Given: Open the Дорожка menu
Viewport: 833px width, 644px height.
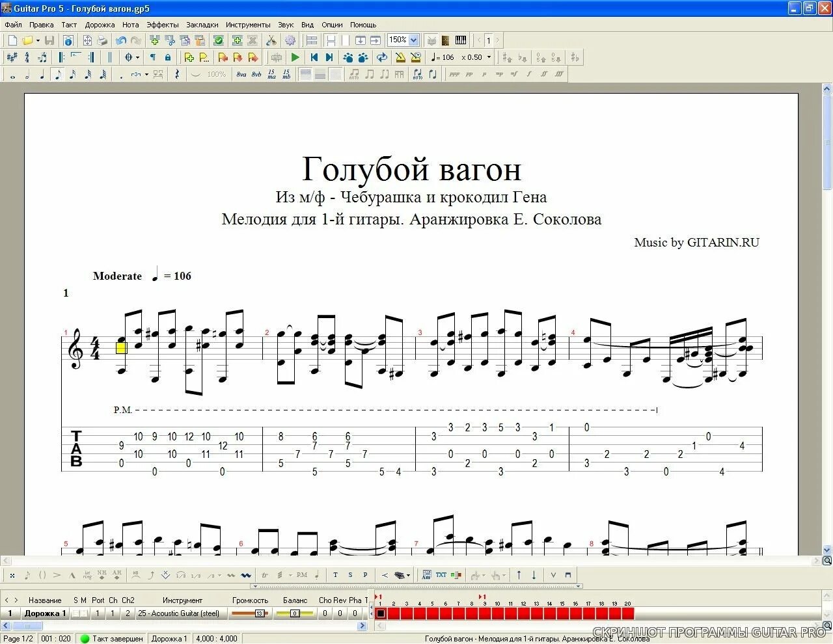Looking at the screenshot, I should [x=100, y=25].
